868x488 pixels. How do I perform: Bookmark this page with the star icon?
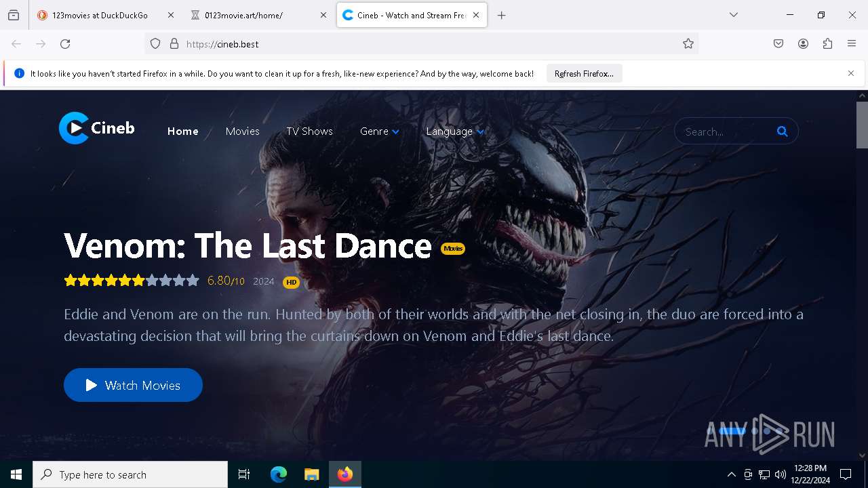click(x=688, y=44)
